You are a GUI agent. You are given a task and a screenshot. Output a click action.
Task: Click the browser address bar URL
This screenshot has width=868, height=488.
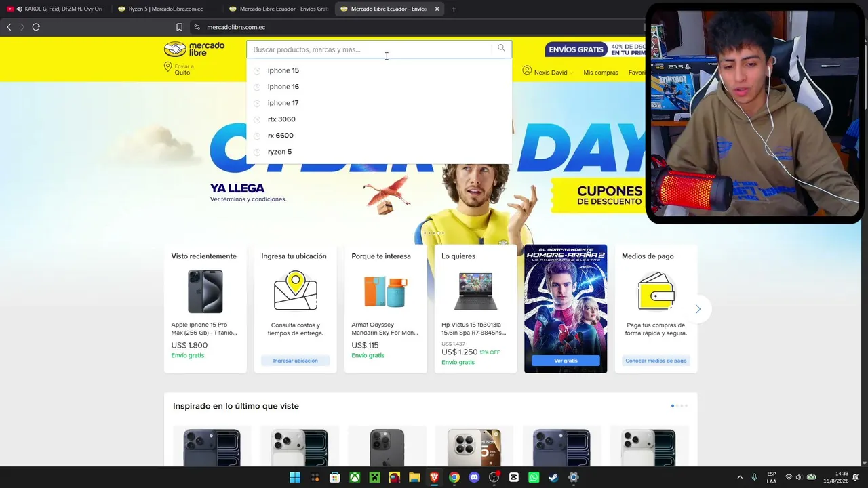pyautogui.click(x=236, y=27)
